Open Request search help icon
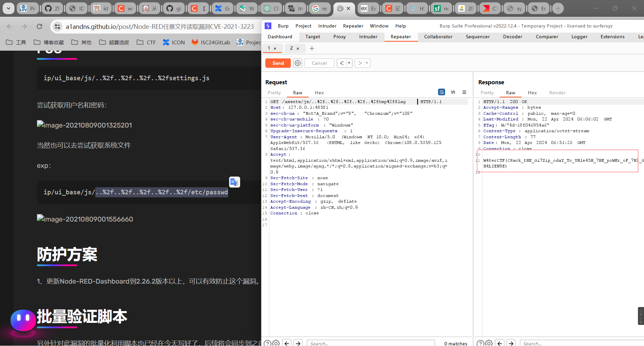Image resolution: width=644 pixels, height=346 pixels. point(267,343)
